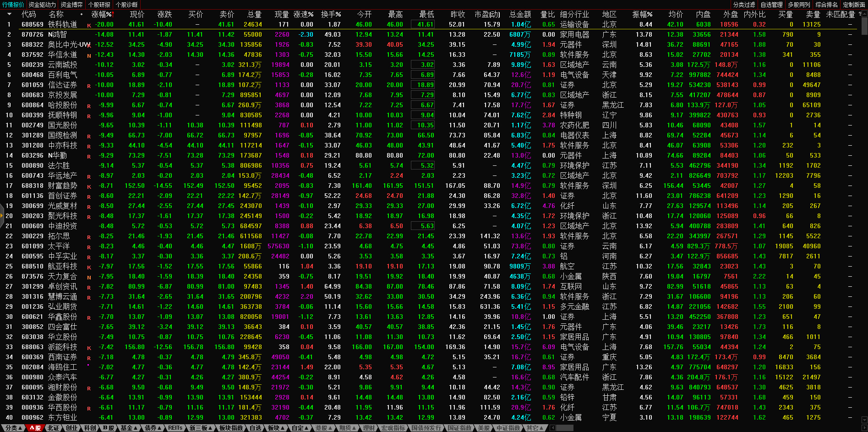Click the R margin-trading marker beside 信达证券
This screenshot has width=868, height=432.
pyautogui.click(x=89, y=86)
